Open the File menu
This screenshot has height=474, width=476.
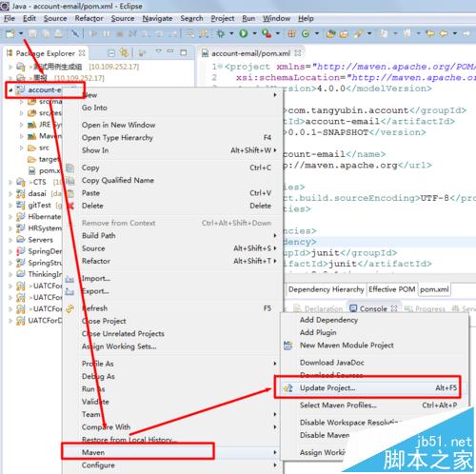point(10,18)
